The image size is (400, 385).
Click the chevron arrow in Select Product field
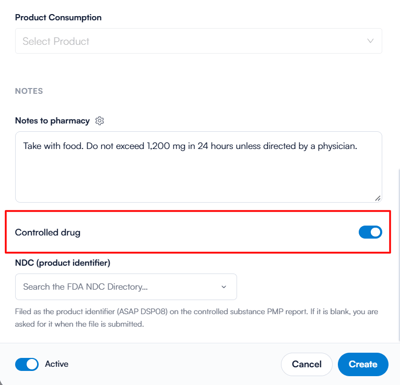(370, 41)
